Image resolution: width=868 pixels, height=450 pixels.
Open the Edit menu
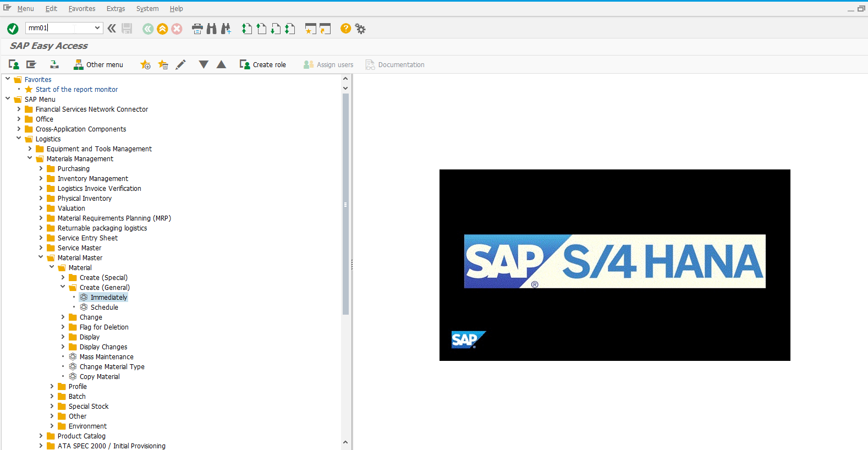tap(51, 9)
